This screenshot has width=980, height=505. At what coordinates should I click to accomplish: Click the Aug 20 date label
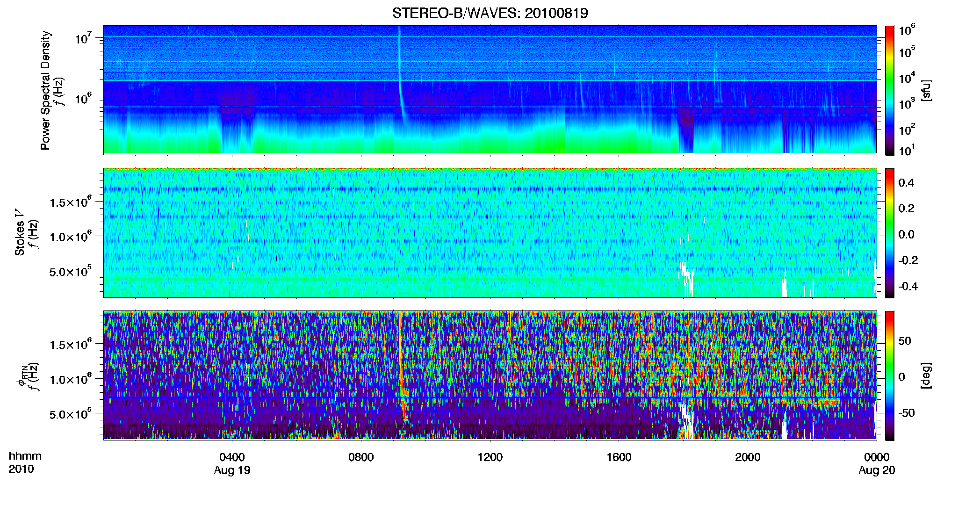click(877, 470)
